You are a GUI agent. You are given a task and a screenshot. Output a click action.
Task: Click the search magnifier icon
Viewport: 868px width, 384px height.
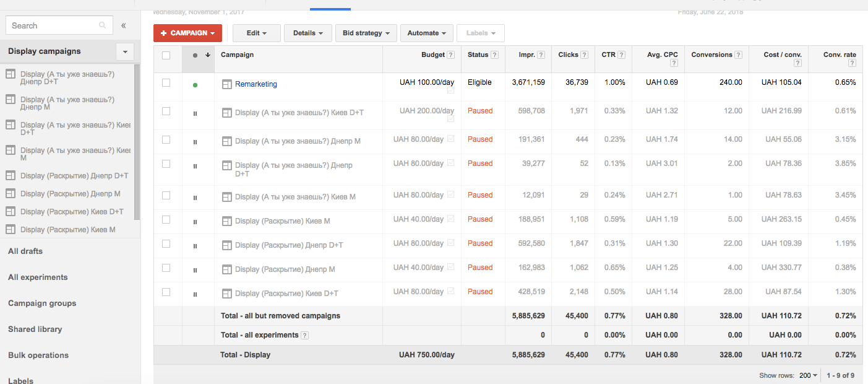(x=102, y=25)
